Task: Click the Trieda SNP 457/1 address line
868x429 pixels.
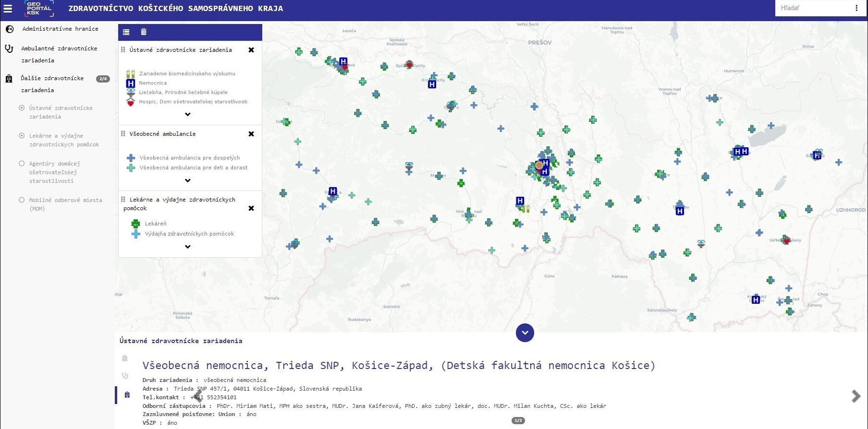Action: pos(268,389)
